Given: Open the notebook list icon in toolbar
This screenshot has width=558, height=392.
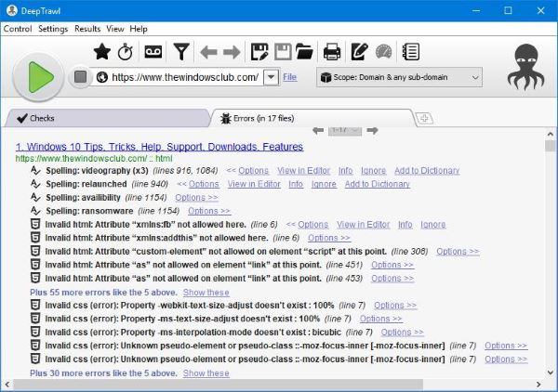Looking at the screenshot, I should coord(411,52).
